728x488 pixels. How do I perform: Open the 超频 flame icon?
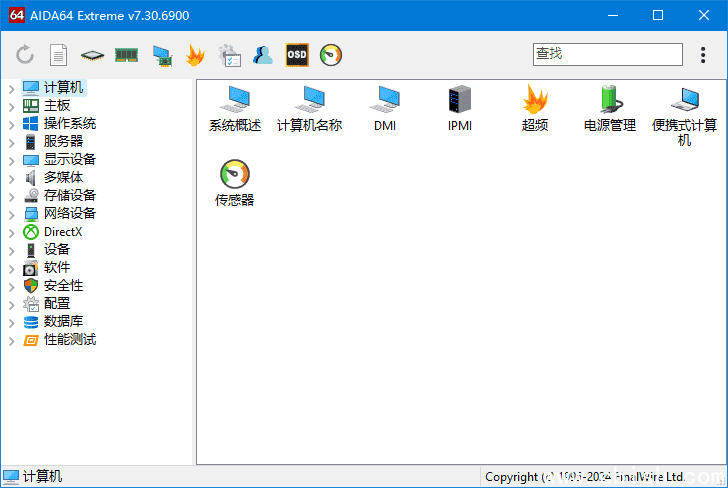tap(535, 109)
